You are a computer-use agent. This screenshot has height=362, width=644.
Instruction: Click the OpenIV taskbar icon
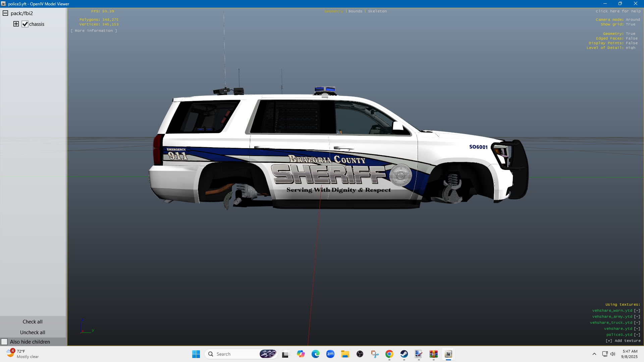[x=448, y=354]
